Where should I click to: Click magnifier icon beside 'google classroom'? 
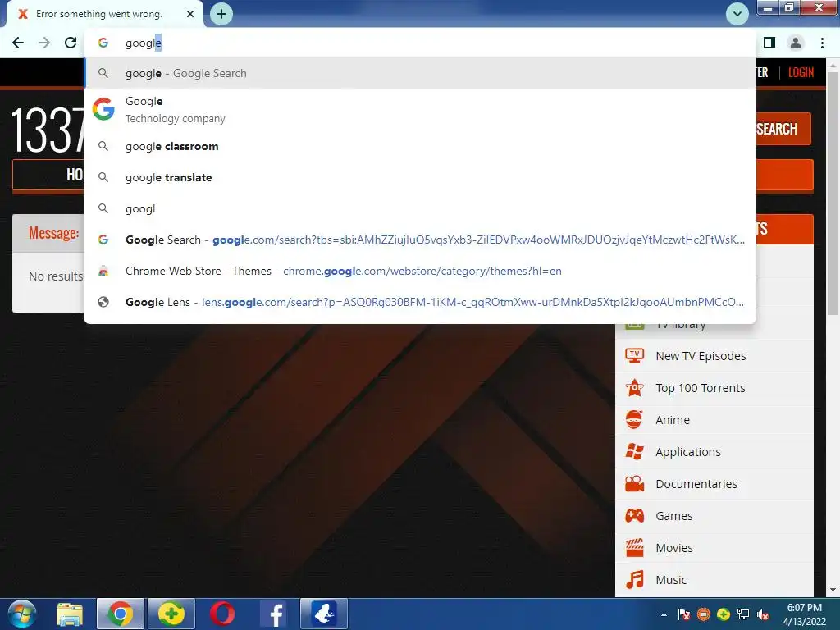[103, 146]
